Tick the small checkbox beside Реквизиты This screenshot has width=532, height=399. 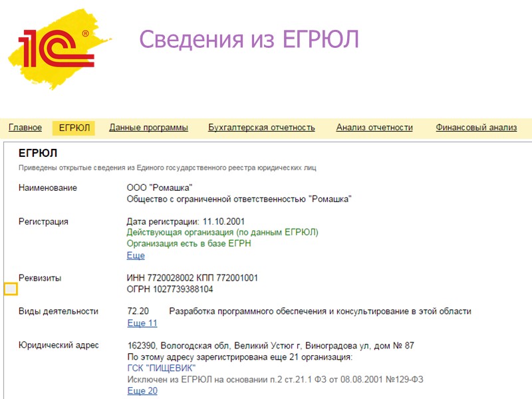pos(11,289)
